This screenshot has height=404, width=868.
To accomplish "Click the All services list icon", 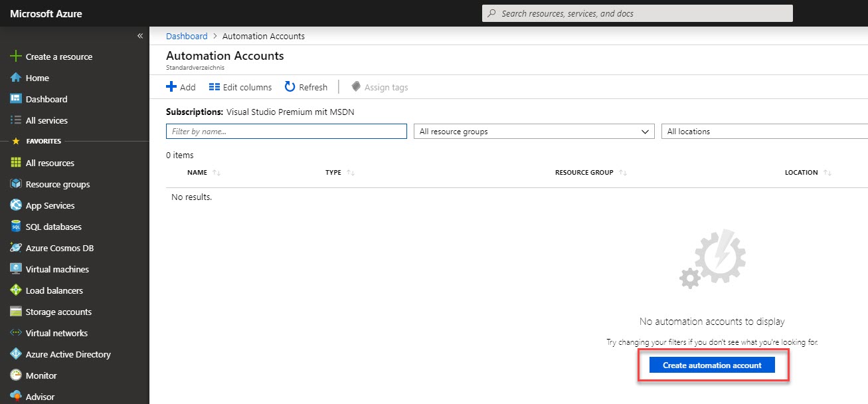I will 16,120.
